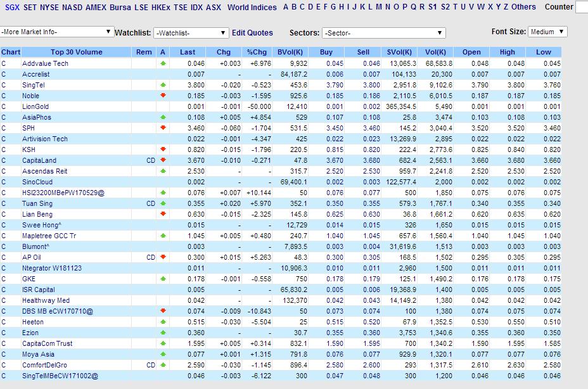Open the ISR Capital stock name
The width and height of the screenshot is (588, 389).
[x=38, y=290]
